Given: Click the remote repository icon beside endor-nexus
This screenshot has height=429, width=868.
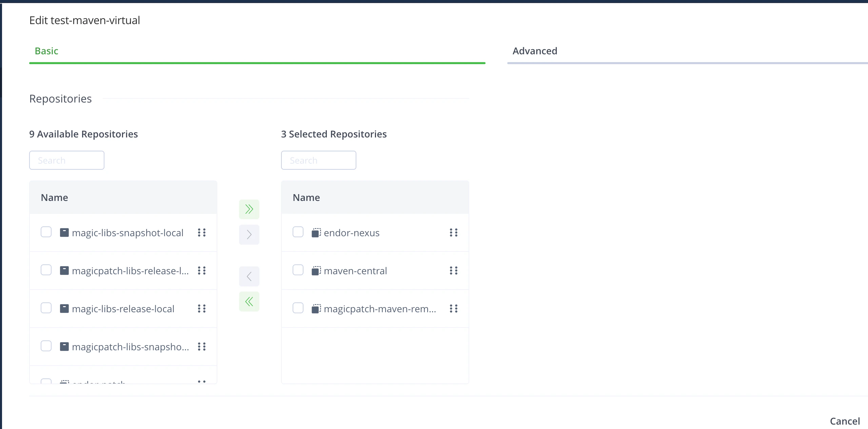Looking at the screenshot, I should 316,232.
